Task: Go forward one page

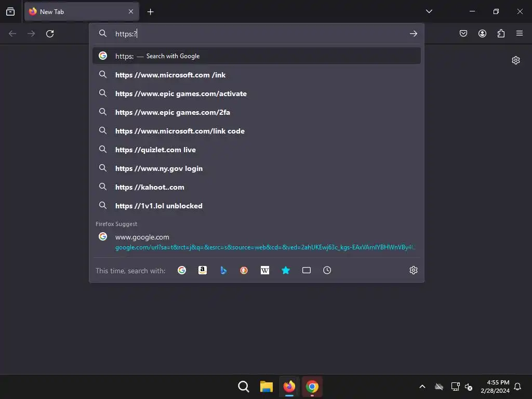Action: [31, 34]
